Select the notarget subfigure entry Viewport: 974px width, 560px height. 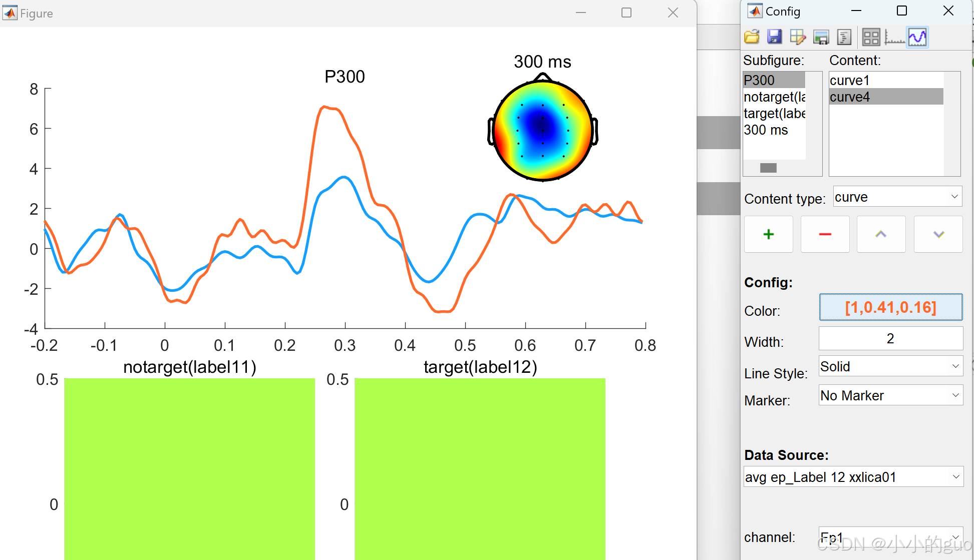click(774, 97)
